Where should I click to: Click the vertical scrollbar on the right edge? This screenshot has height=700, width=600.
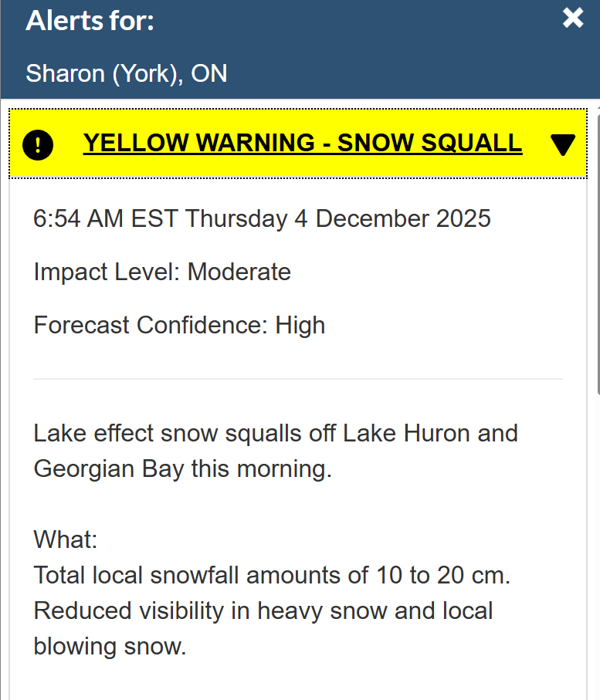pyautogui.click(x=595, y=247)
